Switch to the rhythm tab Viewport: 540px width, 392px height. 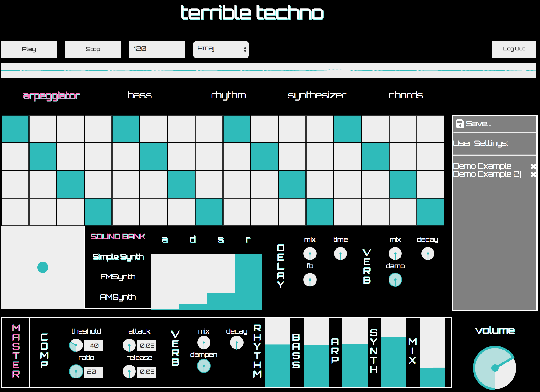[228, 96]
